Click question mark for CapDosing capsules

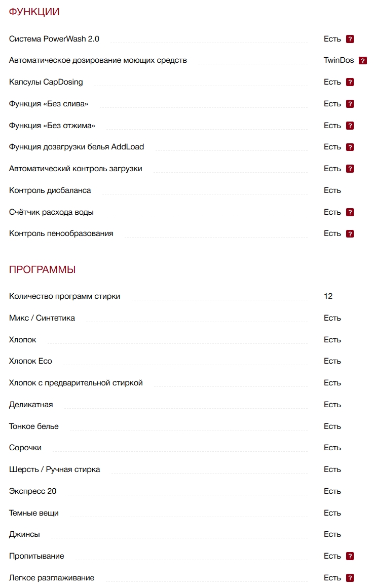tap(350, 82)
